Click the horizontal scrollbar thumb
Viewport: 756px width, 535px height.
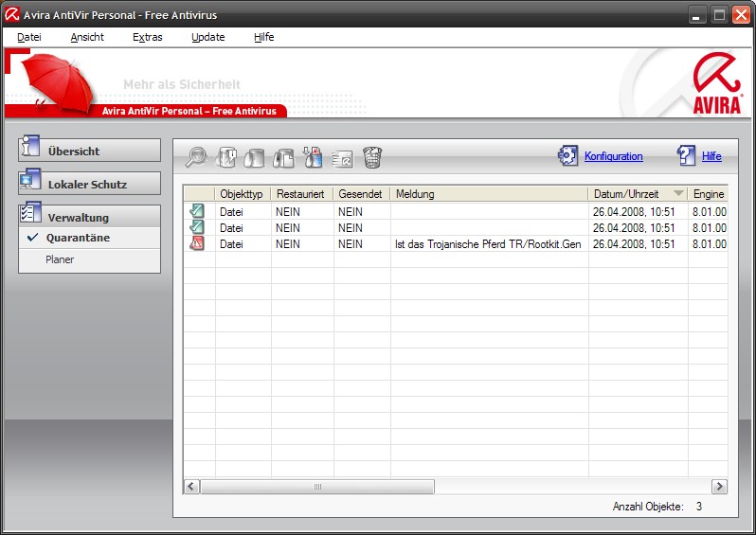point(317,487)
